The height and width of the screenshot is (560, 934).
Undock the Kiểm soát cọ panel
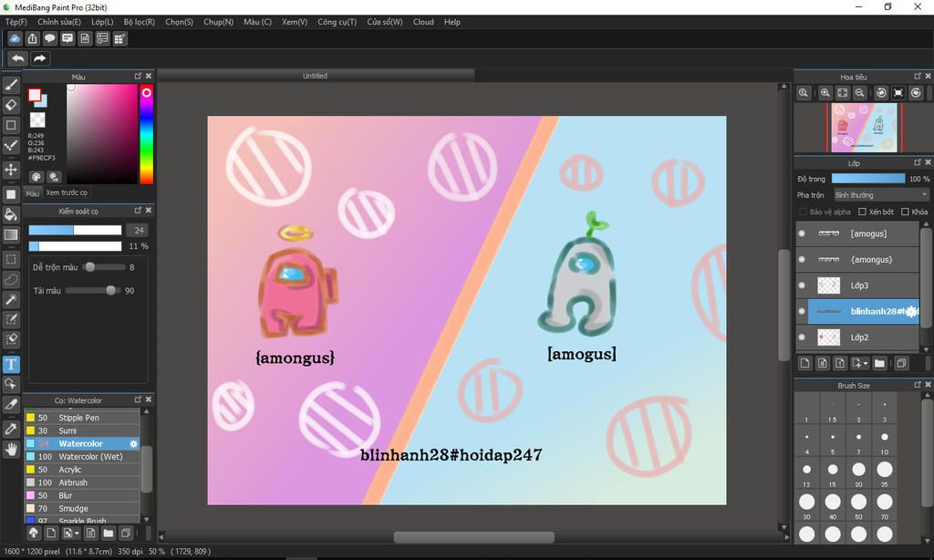[x=138, y=211]
